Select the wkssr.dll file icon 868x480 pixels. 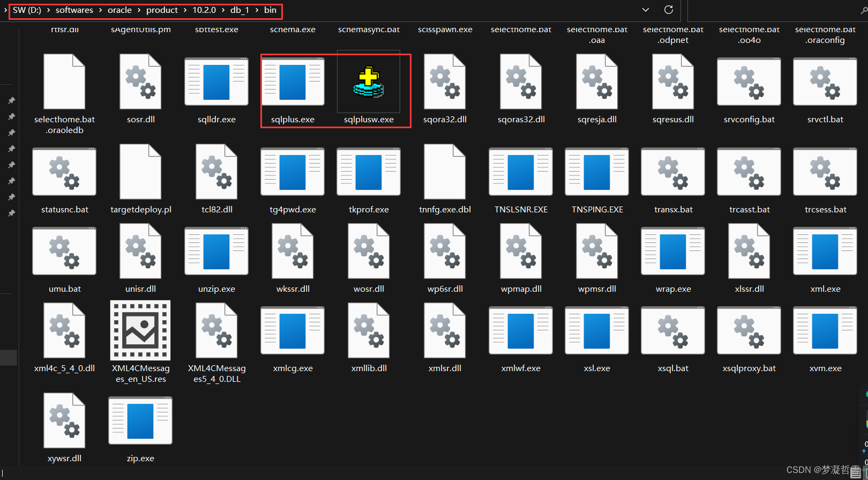click(x=293, y=252)
